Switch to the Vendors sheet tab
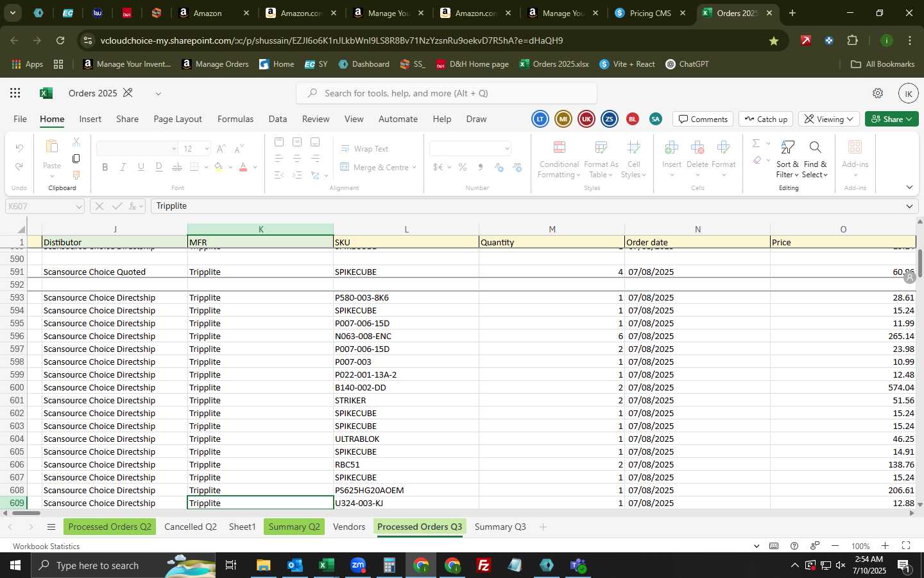Screen dimensions: 924x578 point(349,527)
